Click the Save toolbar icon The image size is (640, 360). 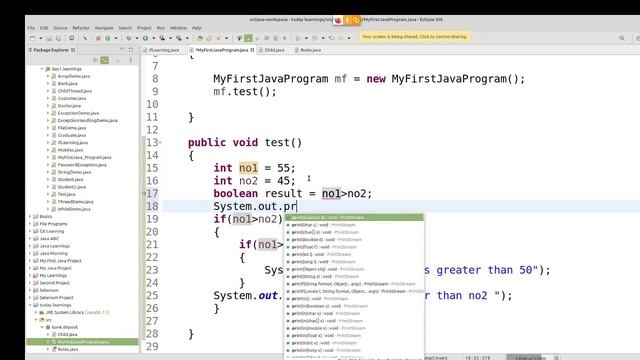[x=49, y=38]
